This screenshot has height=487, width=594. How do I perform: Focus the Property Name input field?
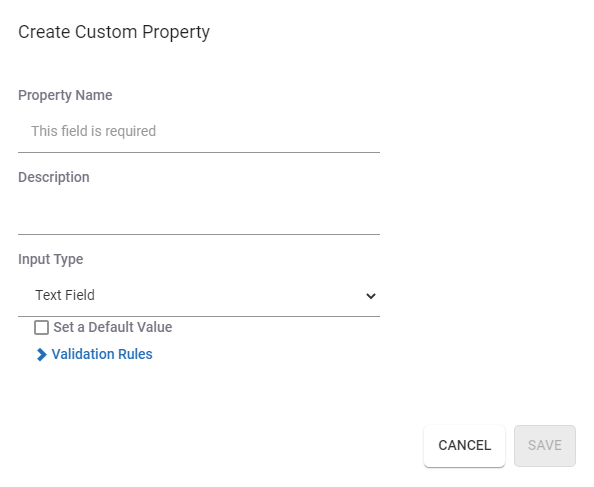click(199, 131)
